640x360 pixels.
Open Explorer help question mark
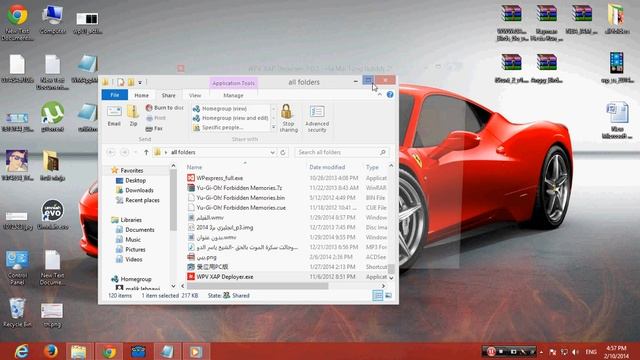point(390,95)
